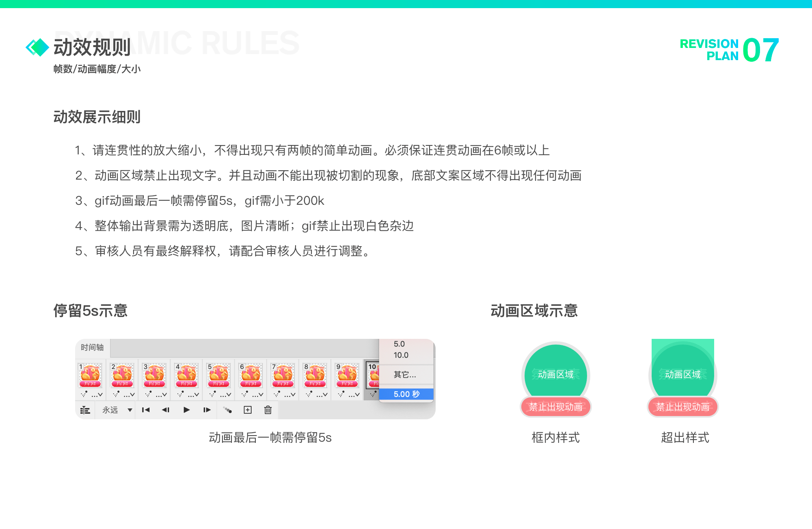Select 其它... in the delay menu

(x=405, y=375)
